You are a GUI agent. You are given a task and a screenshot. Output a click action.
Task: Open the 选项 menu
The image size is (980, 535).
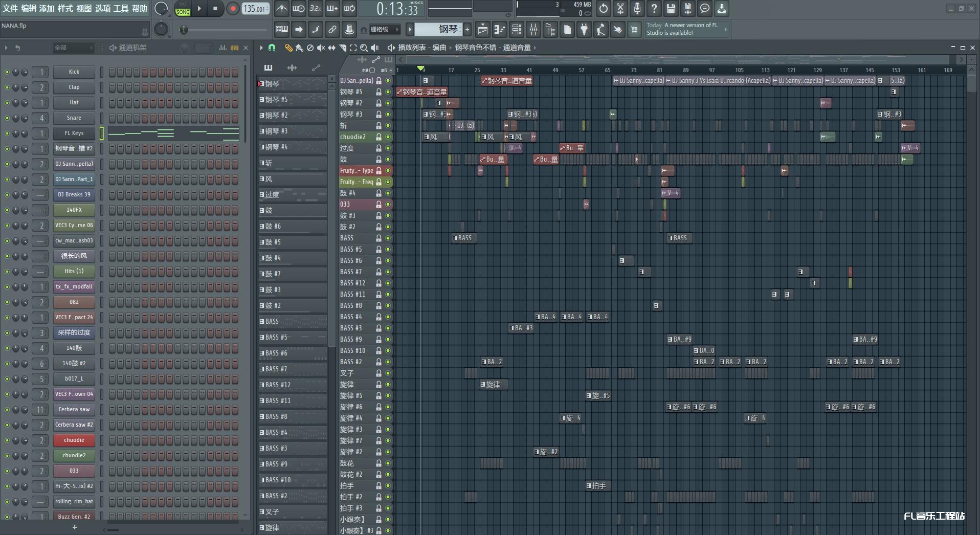click(103, 8)
